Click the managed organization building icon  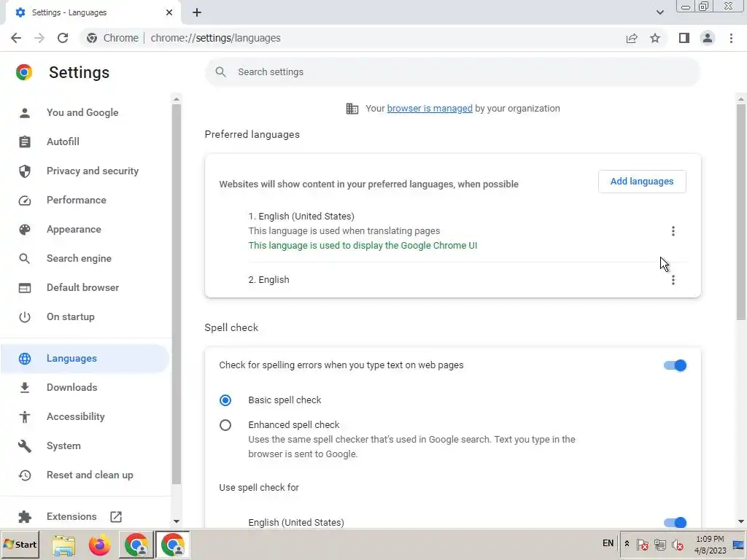pyautogui.click(x=352, y=109)
